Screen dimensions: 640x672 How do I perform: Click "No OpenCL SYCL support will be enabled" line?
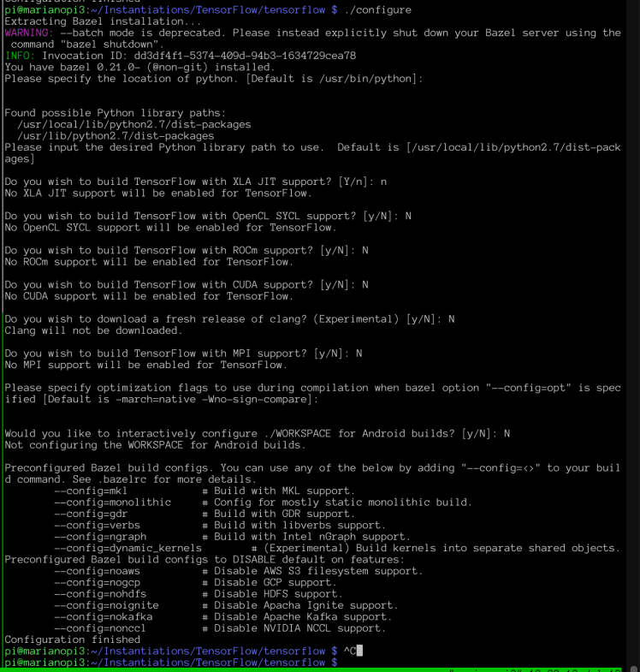click(170, 228)
